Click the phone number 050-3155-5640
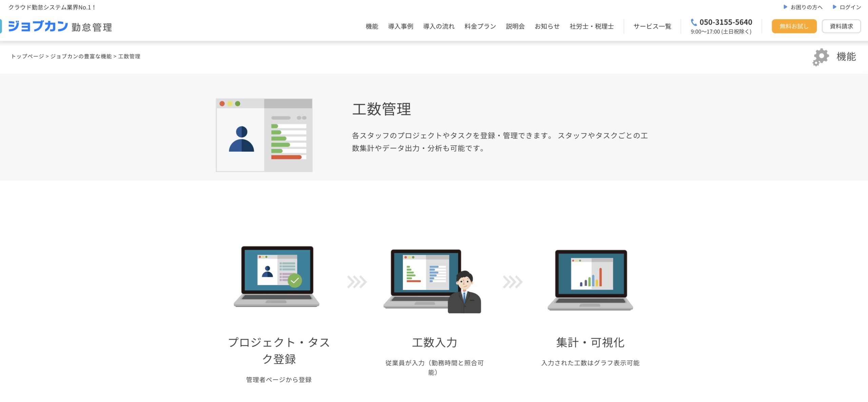Screen dimensions: 868x402 click(726, 22)
